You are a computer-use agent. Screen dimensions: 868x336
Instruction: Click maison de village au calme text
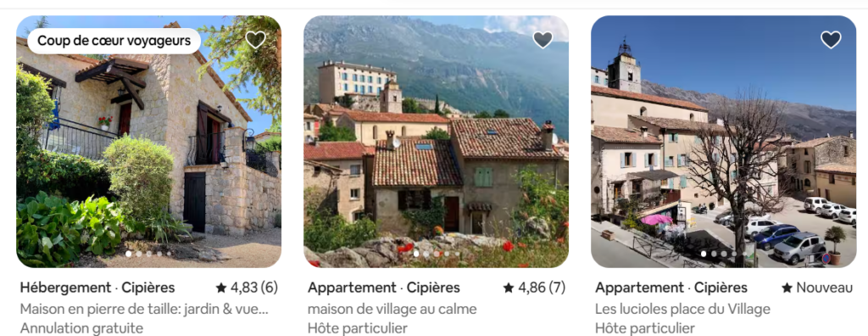click(392, 309)
